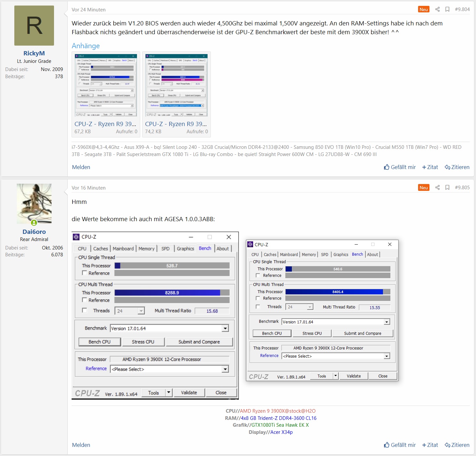Switch to Caches tab in left CPU-Z

pos(101,249)
